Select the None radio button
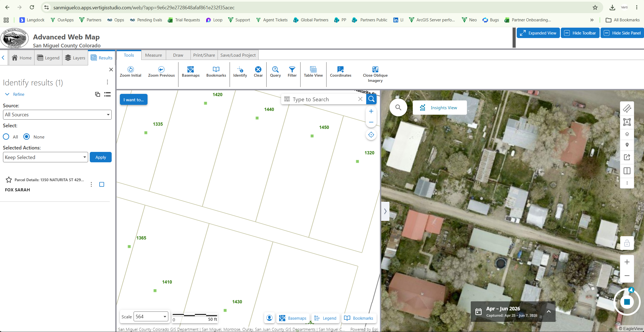This screenshot has height=332, width=644. pos(27,137)
